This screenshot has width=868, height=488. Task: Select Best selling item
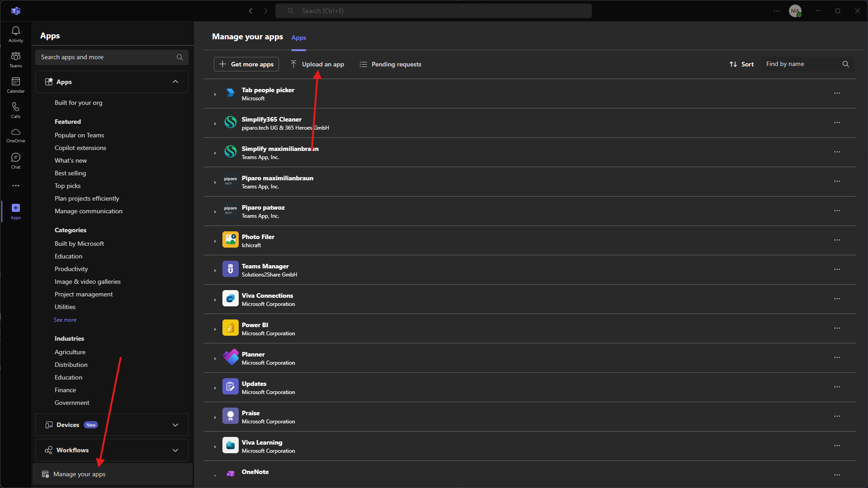pos(70,174)
